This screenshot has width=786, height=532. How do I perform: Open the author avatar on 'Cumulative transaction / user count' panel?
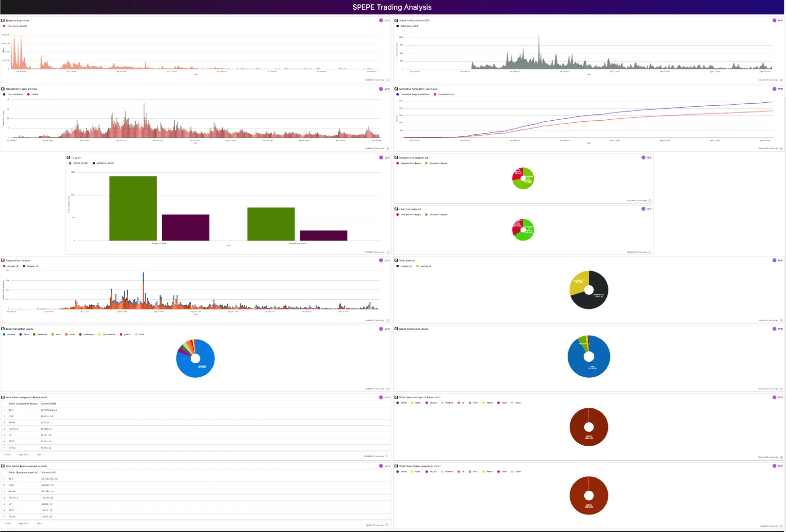pyautogui.click(x=774, y=89)
